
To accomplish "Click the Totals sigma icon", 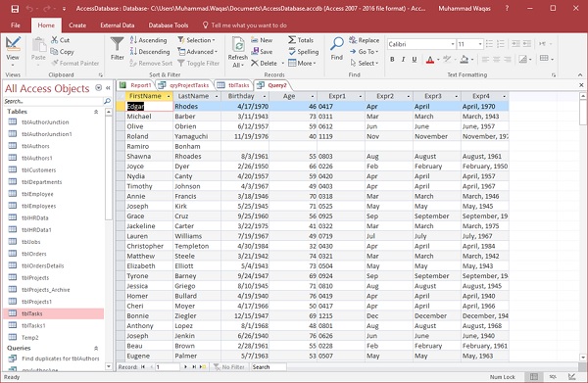I will [292, 40].
